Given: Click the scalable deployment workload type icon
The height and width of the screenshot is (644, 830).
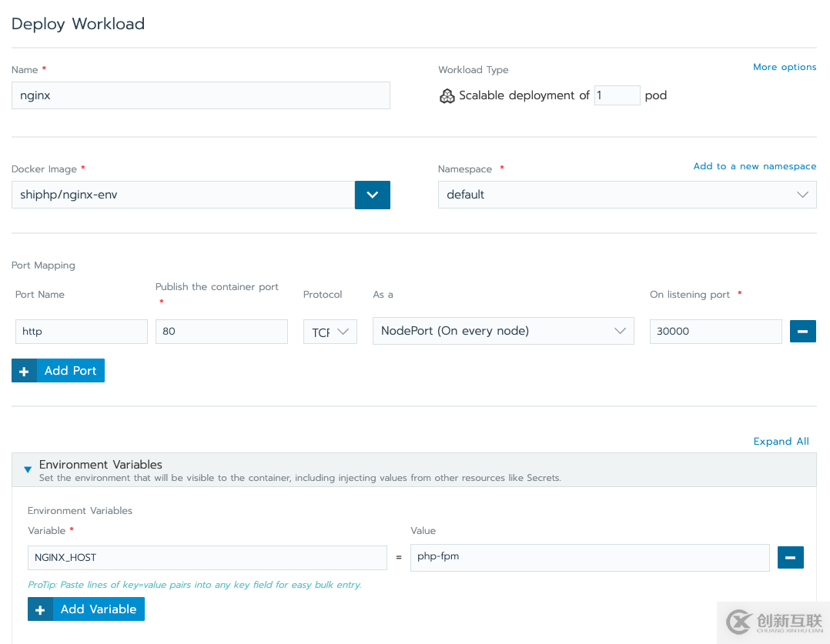Looking at the screenshot, I should [447, 96].
